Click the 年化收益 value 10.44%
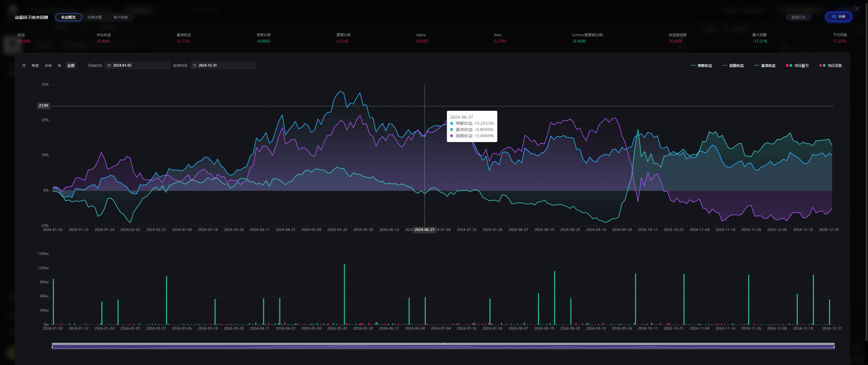Image resolution: width=868 pixels, height=365 pixels. tap(103, 41)
